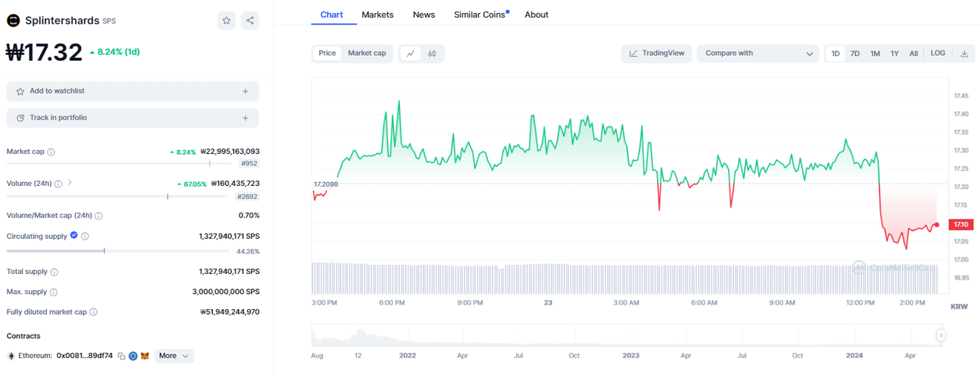The image size is (980, 375).
Task: Click the info icon next to Total supply
Action: pos(54,272)
